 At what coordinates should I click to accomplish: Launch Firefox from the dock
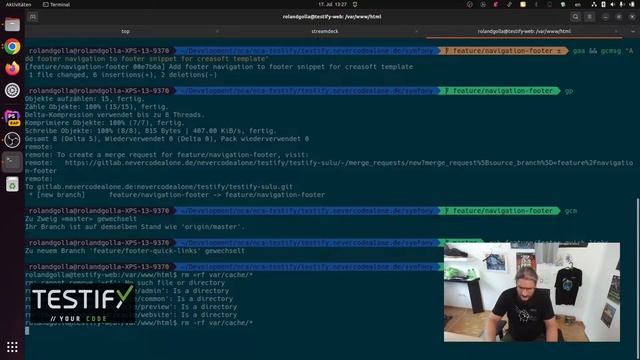(12, 68)
